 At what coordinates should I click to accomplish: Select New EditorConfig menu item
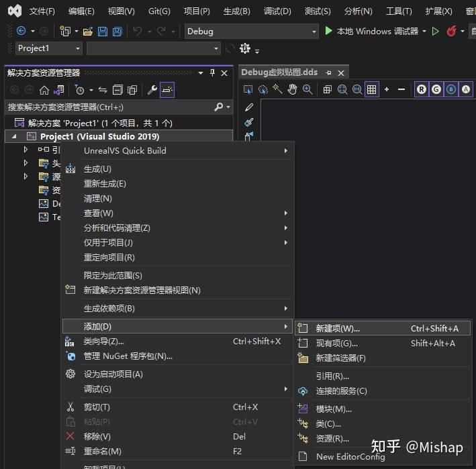pos(383,456)
